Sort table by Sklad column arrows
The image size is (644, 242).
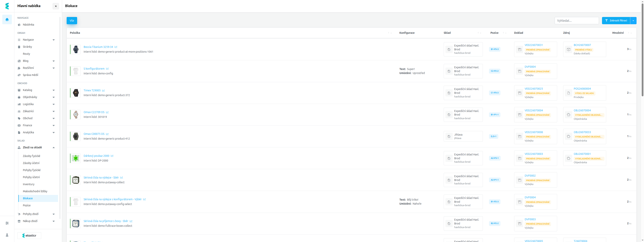click(479, 33)
